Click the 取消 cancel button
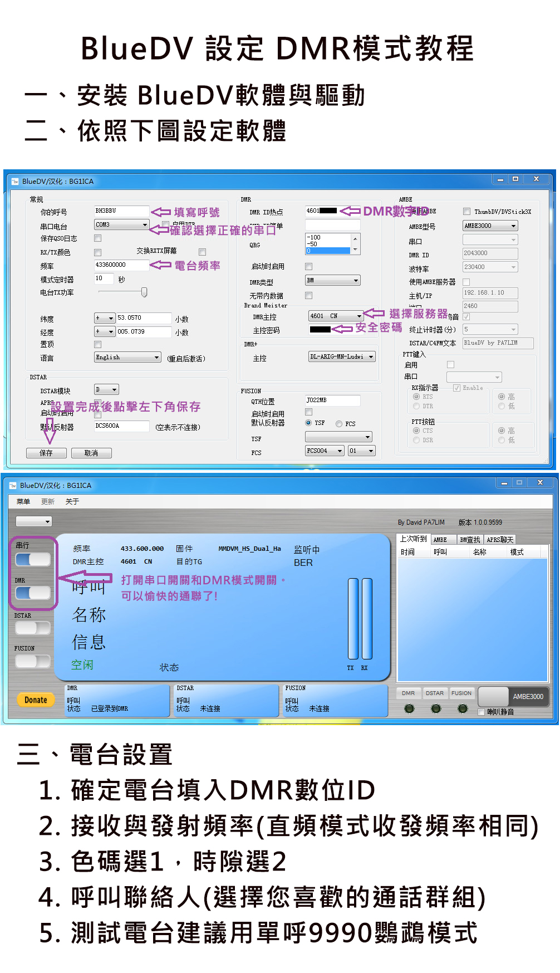The image size is (560, 973). (x=91, y=453)
